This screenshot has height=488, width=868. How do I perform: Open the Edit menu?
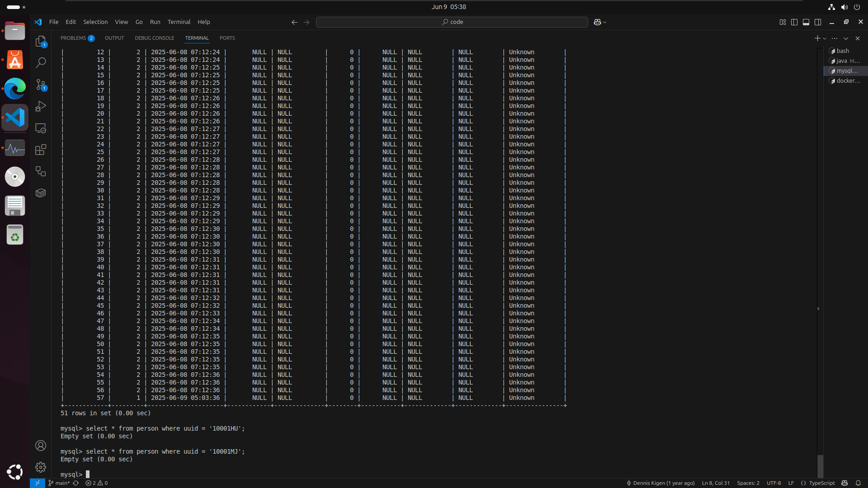coord(71,22)
